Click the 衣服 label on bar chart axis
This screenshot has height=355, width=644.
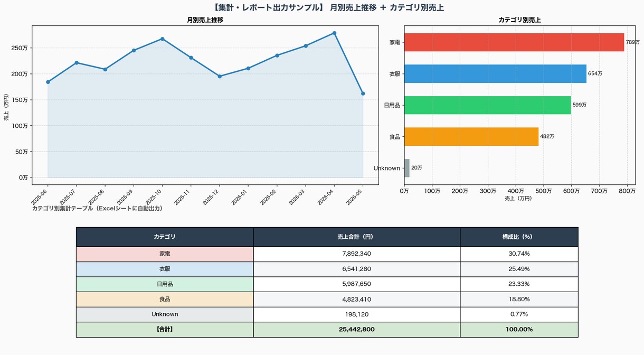[x=394, y=73]
